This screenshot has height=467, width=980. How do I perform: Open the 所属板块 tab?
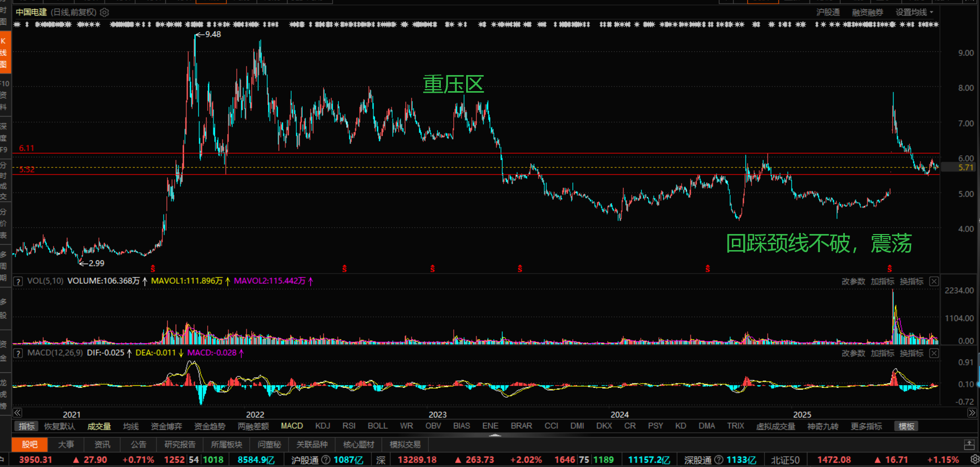226,444
